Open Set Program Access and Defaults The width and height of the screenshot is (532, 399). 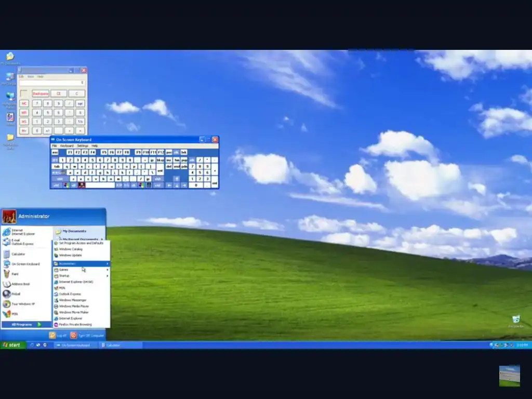click(81, 243)
